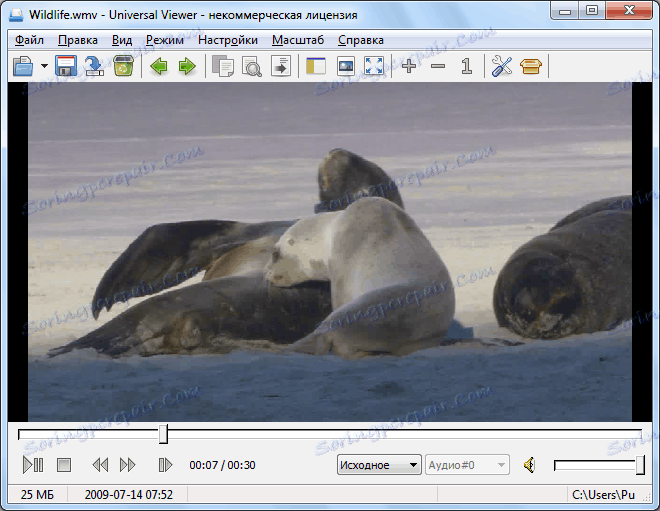Go to next file with right green arrow

coord(186,67)
